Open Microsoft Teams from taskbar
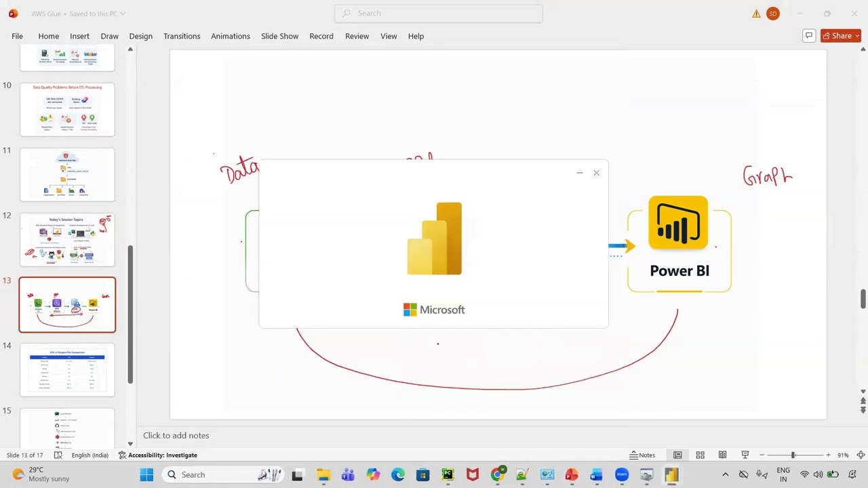 pos(348,474)
